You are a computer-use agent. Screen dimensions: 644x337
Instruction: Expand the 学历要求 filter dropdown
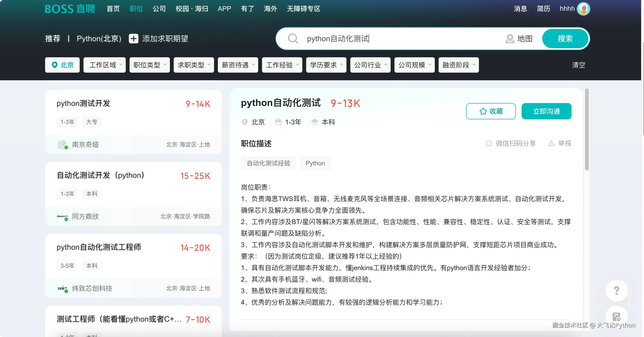point(326,65)
